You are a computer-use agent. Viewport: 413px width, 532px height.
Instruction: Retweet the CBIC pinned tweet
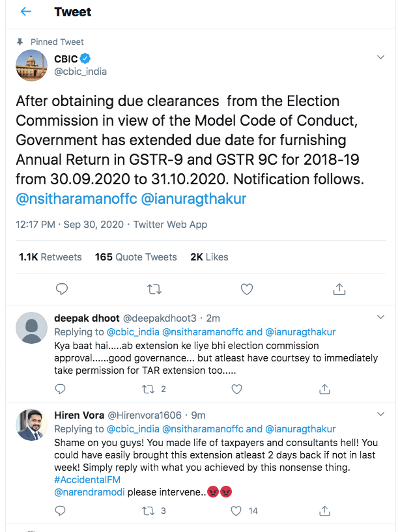(154, 288)
